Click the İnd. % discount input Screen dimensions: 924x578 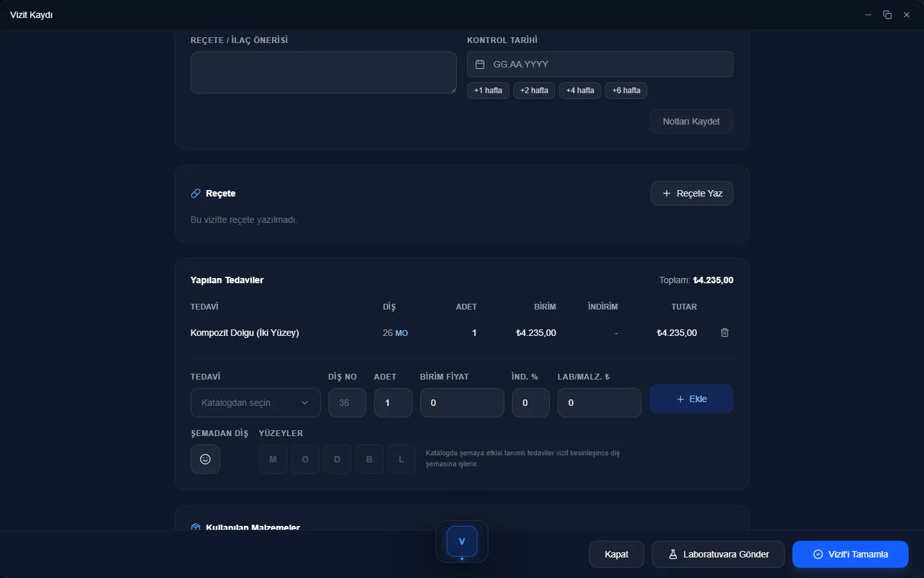click(x=531, y=403)
